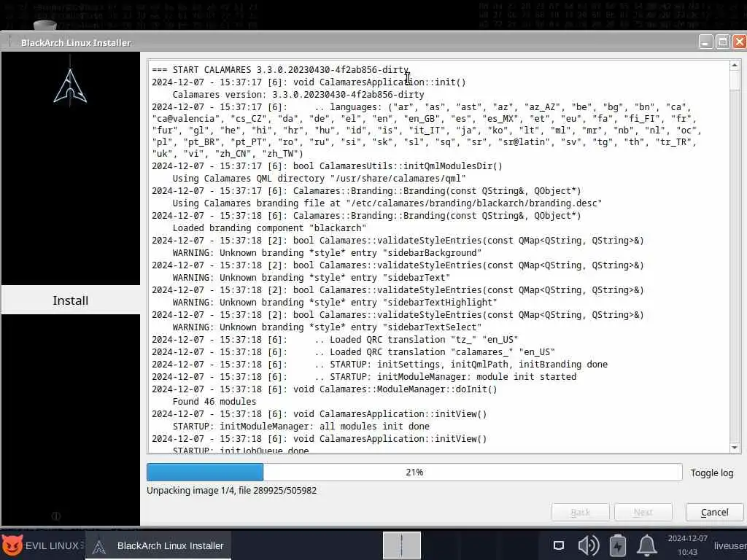This screenshot has width=747, height=560.
Task: Click the BlackArch Linux Installer taskbar entry
Action: click(158, 545)
